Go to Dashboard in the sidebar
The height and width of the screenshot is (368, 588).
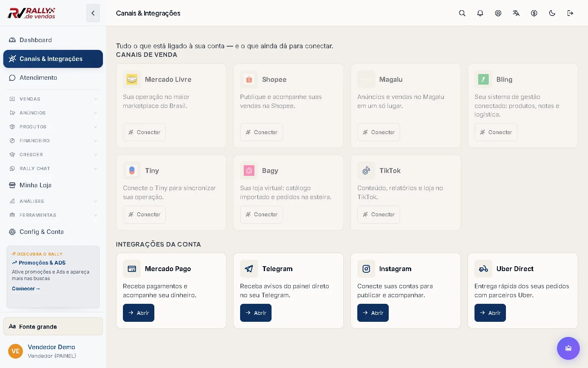53,40
